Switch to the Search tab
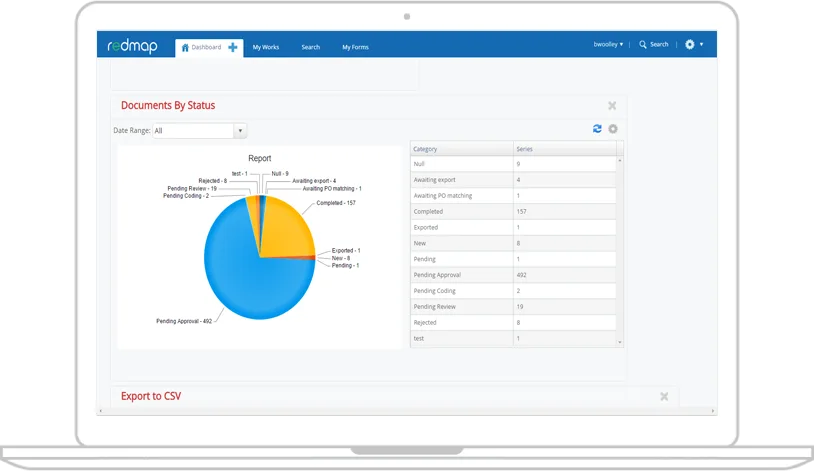This screenshot has width=814, height=471. [x=310, y=47]
